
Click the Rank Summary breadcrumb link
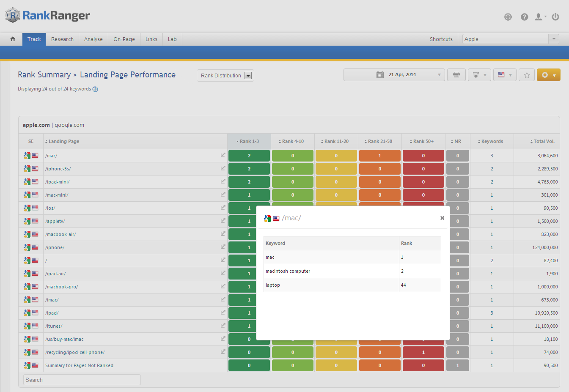coord(44,75)
